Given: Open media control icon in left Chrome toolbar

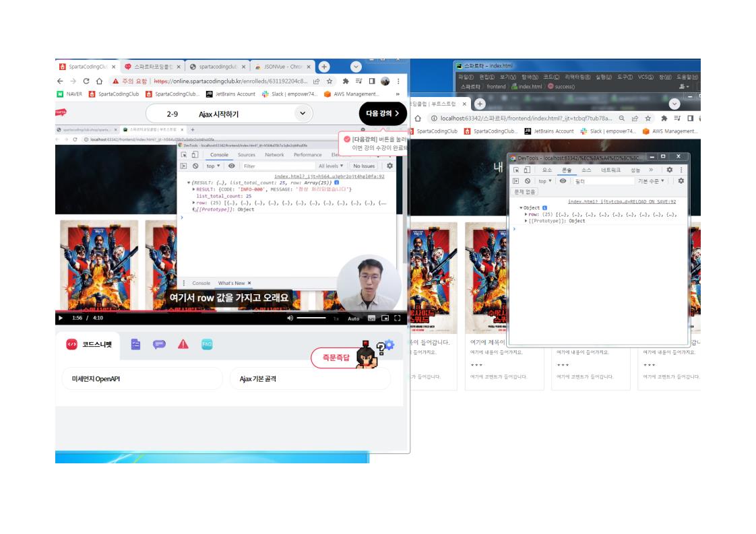Looking at the screenshot, I should [358, 81].
